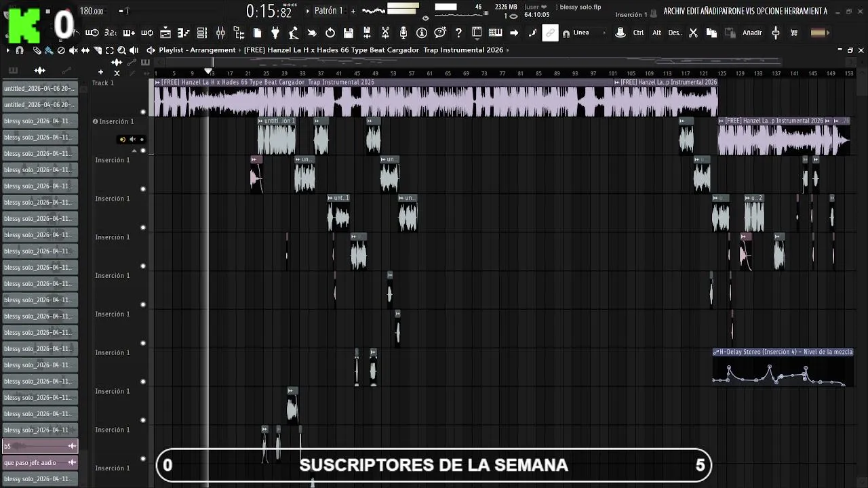
Task: Click the toolbar Cut scissors icon
Action: pos(693,33)
